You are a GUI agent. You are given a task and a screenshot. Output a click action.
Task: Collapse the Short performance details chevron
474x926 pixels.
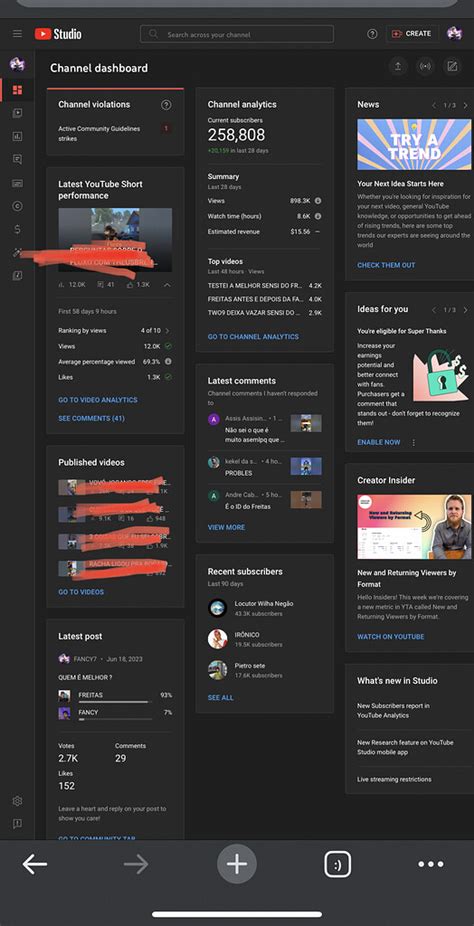click(x=167, y=285)
